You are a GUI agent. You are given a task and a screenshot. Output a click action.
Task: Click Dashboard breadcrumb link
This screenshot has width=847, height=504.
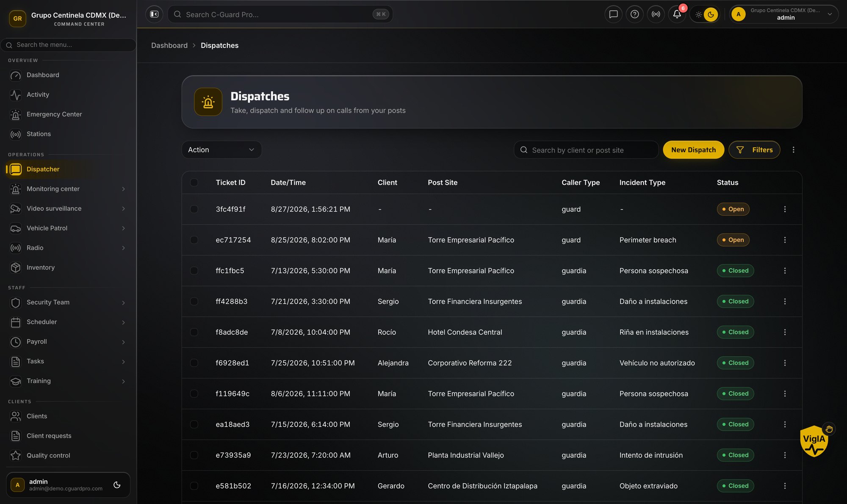[169, 45]
